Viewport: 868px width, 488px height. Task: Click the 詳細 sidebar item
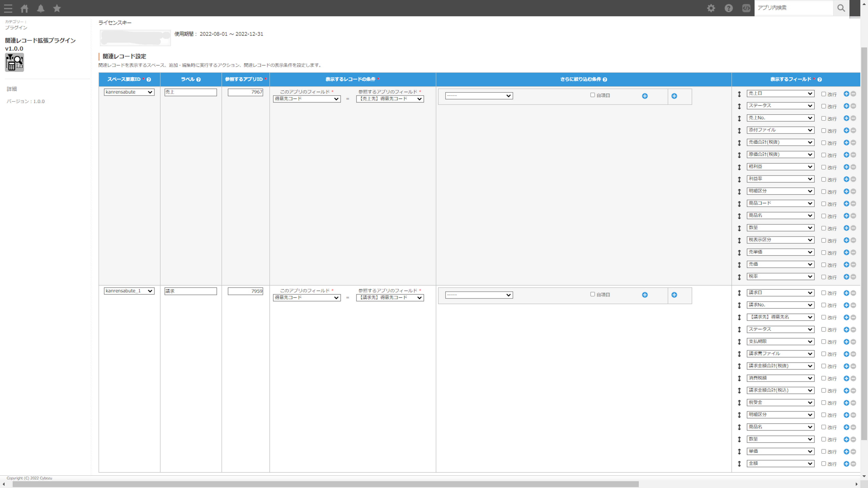point(12,89)
